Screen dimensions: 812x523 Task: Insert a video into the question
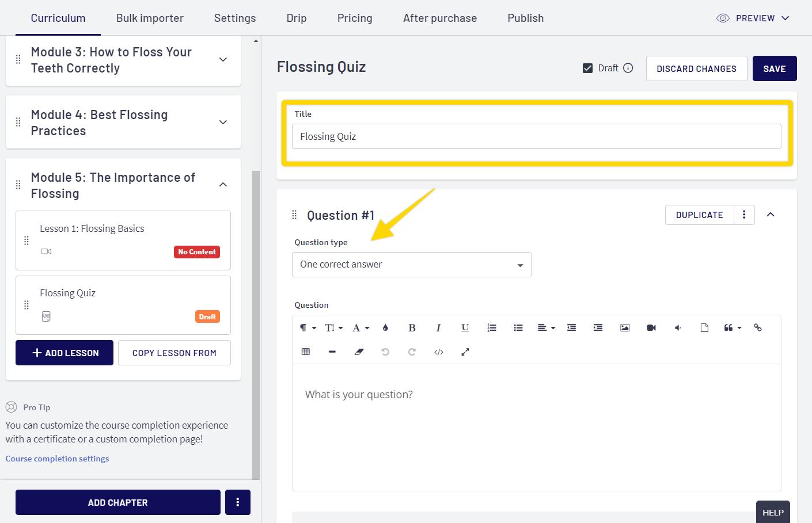(x=651, y=328)
